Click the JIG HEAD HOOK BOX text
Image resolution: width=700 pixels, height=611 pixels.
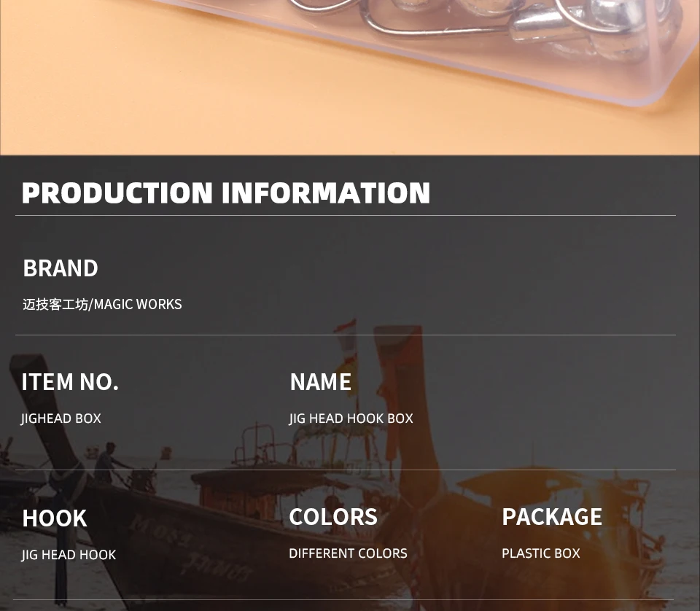(351, 419)
